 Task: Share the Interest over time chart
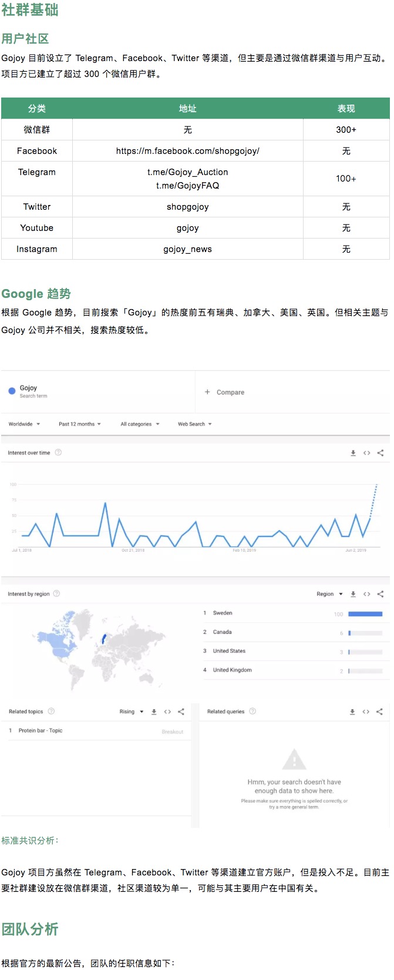tap(380, 453)
